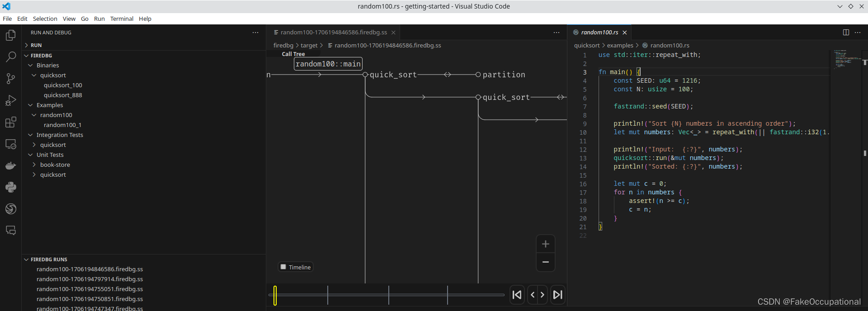The width and height of the screenshot is (868, 311).
Task: Open the View menu
Action: point(69,19)
